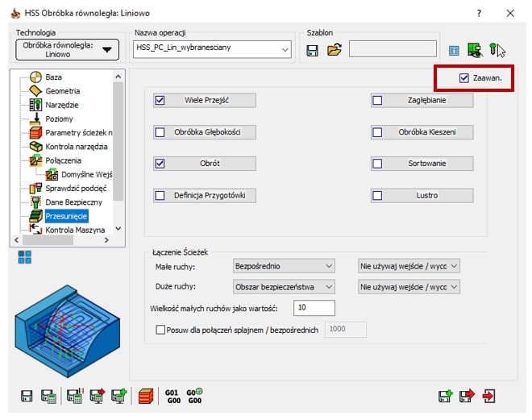The image size is (532, 420).
Task: Uncheck the Zaawan. advanced checkbox
Action: pyautogui.click(x=464, y=78)
